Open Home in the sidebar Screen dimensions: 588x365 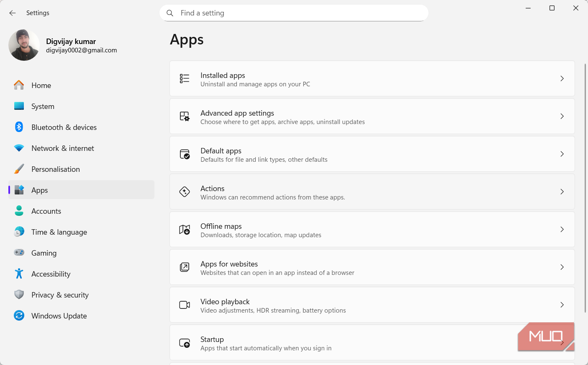(x=81, y=85)
